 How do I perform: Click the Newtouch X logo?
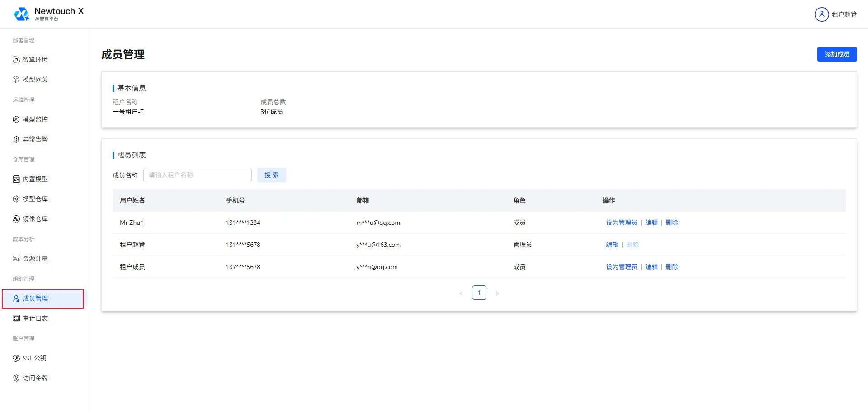coord(49,14)
